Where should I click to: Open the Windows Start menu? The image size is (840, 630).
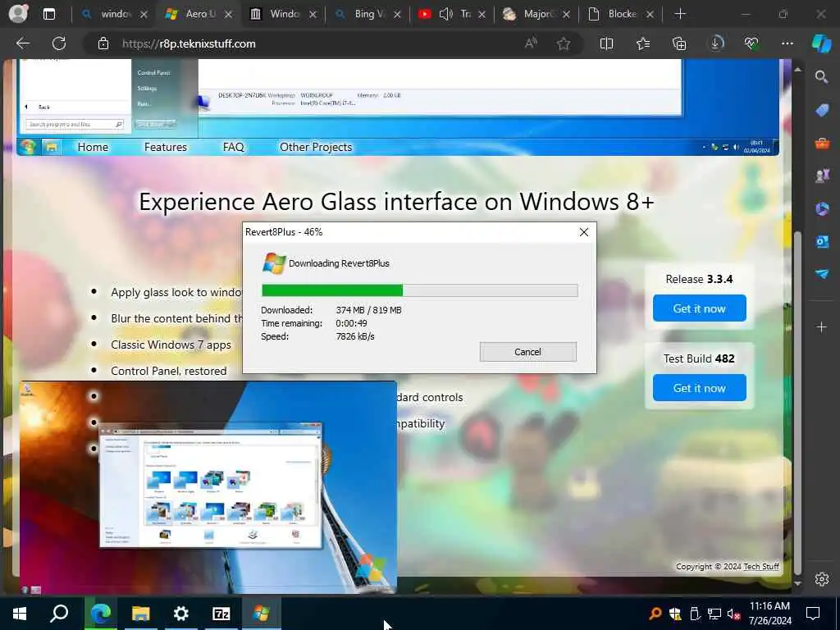pos(20,614)
